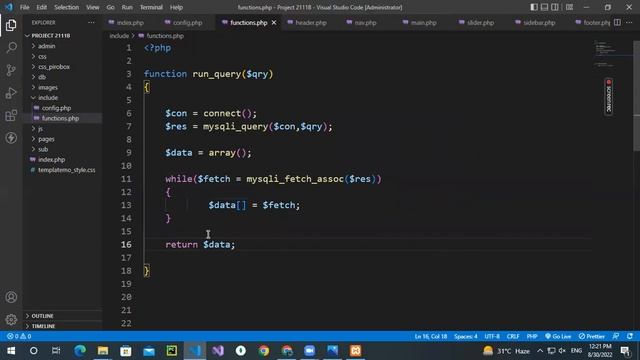Viewport: 640px width, 360px height.
Task: Open notifications bell in status bar
Action: [x=630, y=336]
